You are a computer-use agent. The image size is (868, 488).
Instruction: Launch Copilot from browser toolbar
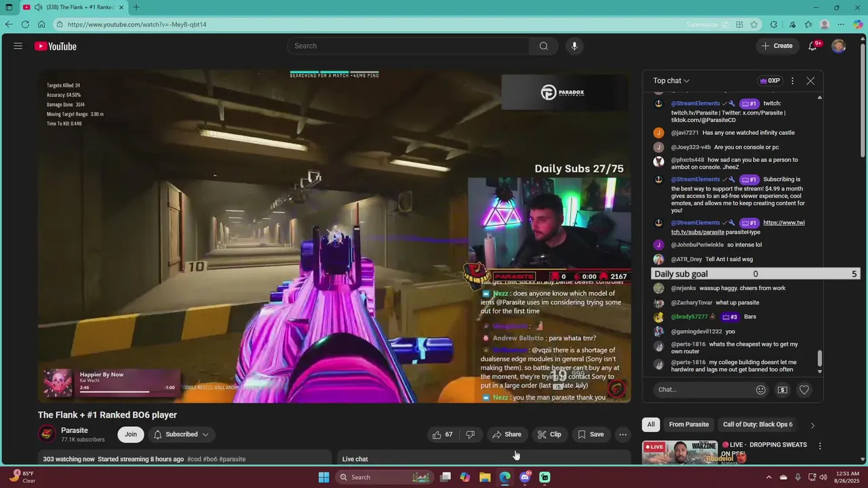click(x=858, y=24)
